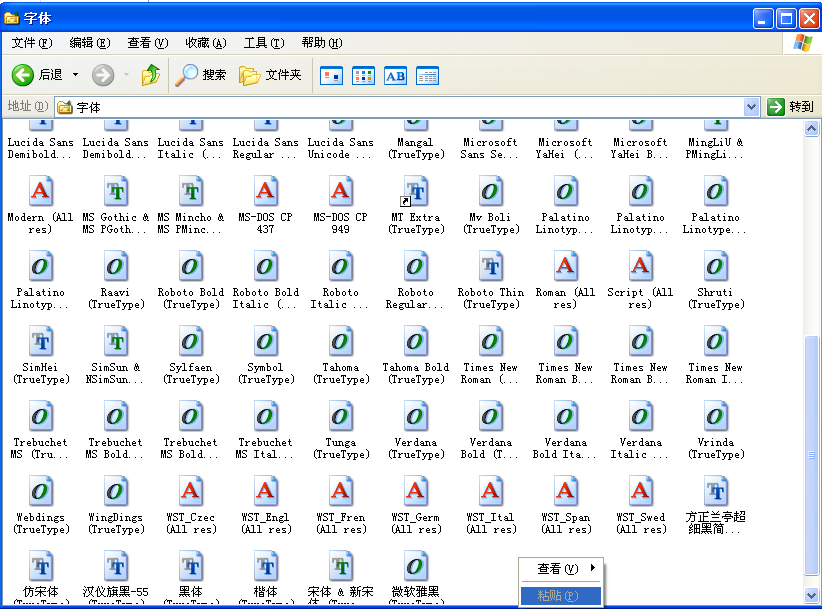Screen dimensions: 822x609
Task: Select the Roboto Regular font icon
Action: [x=415, y=267]
